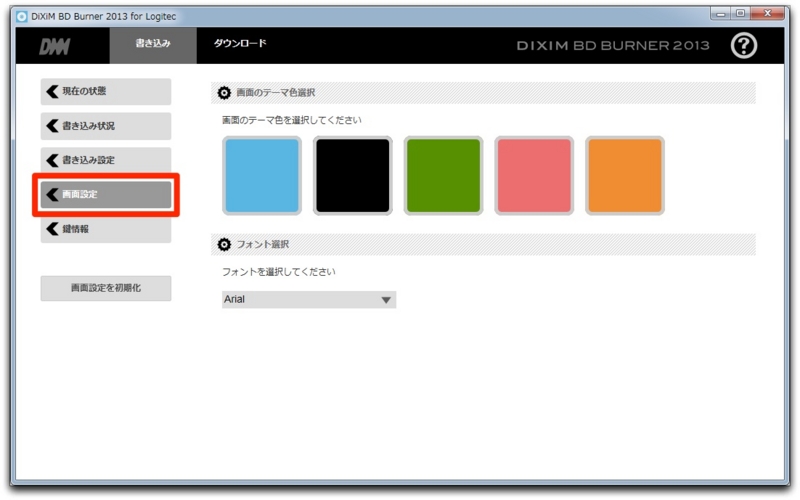Image resolution: width=800 pixels, height=500 pixels.
Task: Choose the orange theme color
Action: tap(625, 176)
